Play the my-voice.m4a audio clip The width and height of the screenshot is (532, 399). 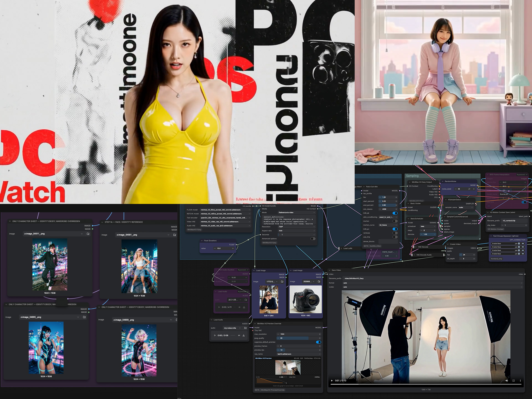coord(215,336)
